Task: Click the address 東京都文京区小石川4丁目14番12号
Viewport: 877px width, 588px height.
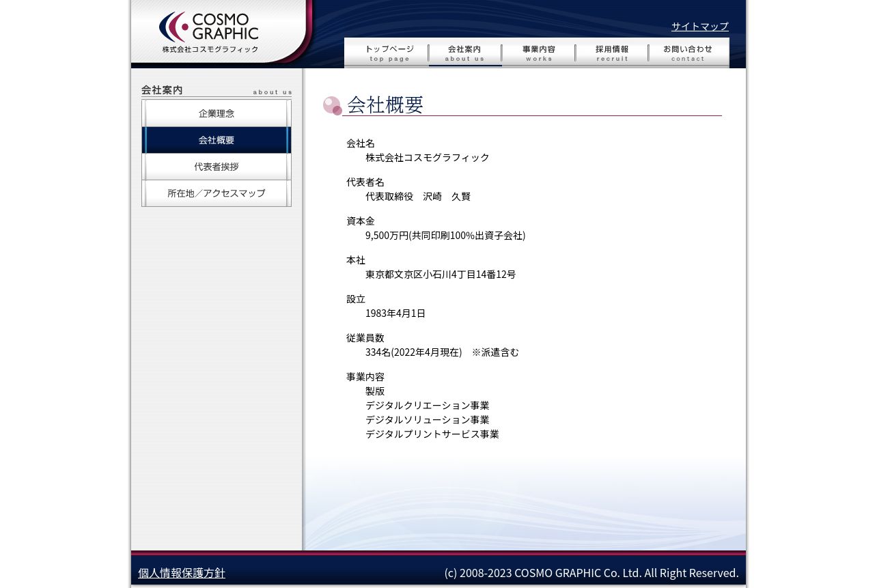Action: click(x=441, y=275)
